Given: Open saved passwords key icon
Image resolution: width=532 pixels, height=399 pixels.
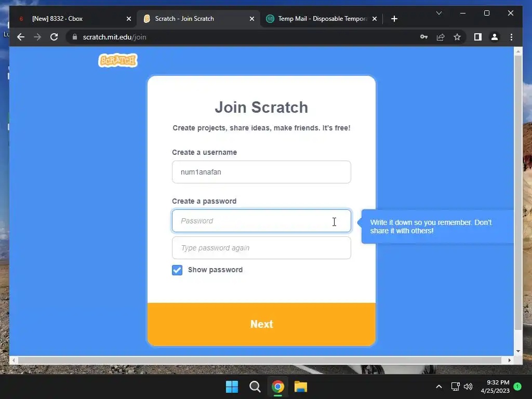Looking at the screenshot, I should tap(424, 37).
